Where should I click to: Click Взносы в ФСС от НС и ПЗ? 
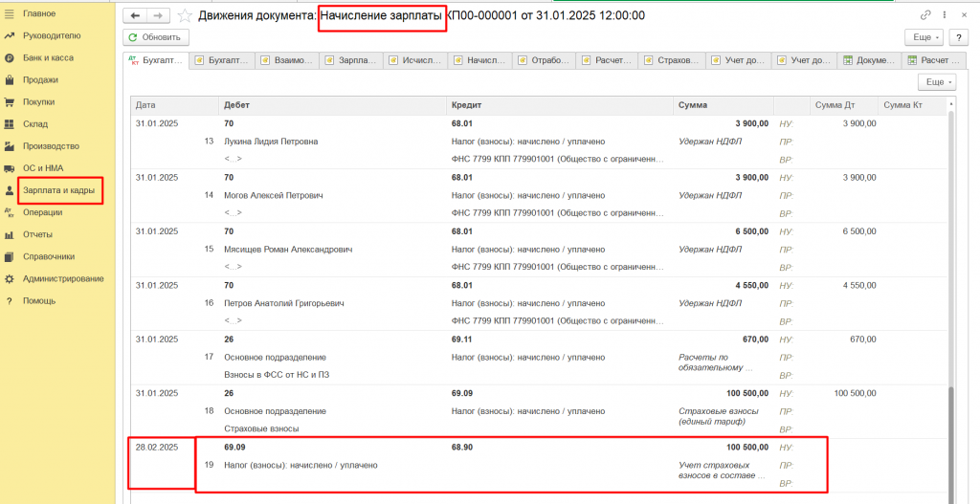coord(277,375)
